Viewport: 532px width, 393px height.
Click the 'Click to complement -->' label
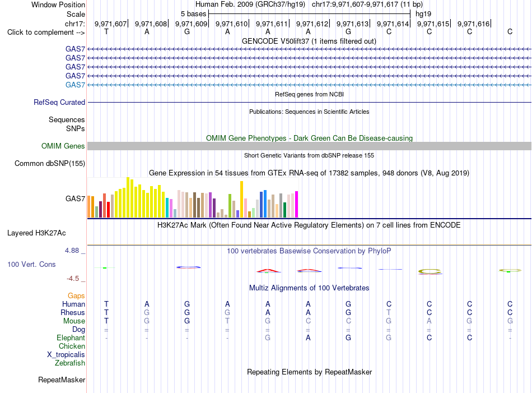pyautogui.click(x=46, y=33)
